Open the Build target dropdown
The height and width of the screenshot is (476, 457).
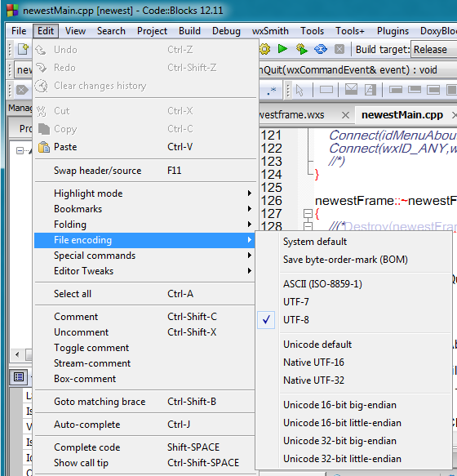pyautogui.click(x=434, y=49)
